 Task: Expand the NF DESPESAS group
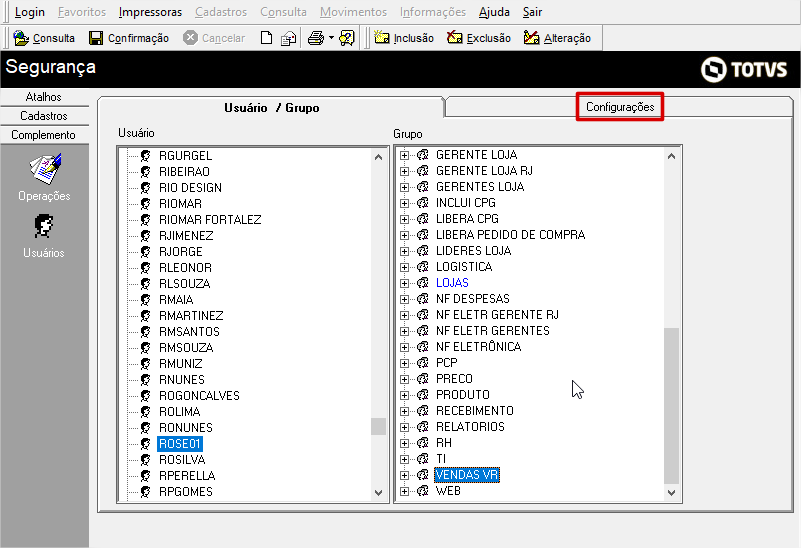tap(405, 299)
